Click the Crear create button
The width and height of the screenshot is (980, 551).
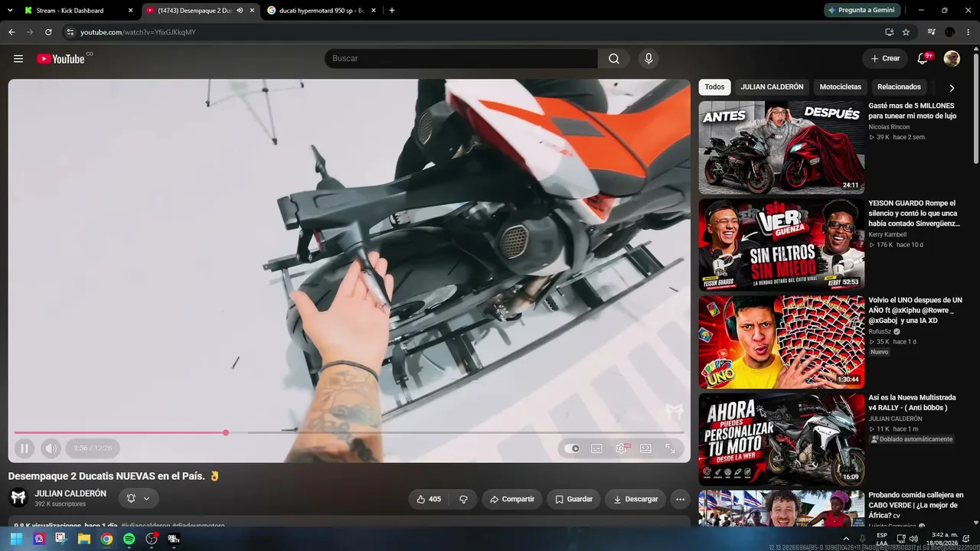885,58
